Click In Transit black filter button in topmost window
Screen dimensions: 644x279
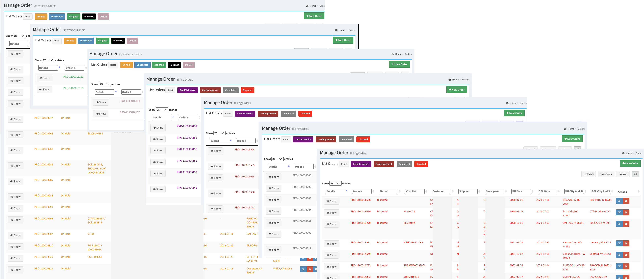coord(89,17)
